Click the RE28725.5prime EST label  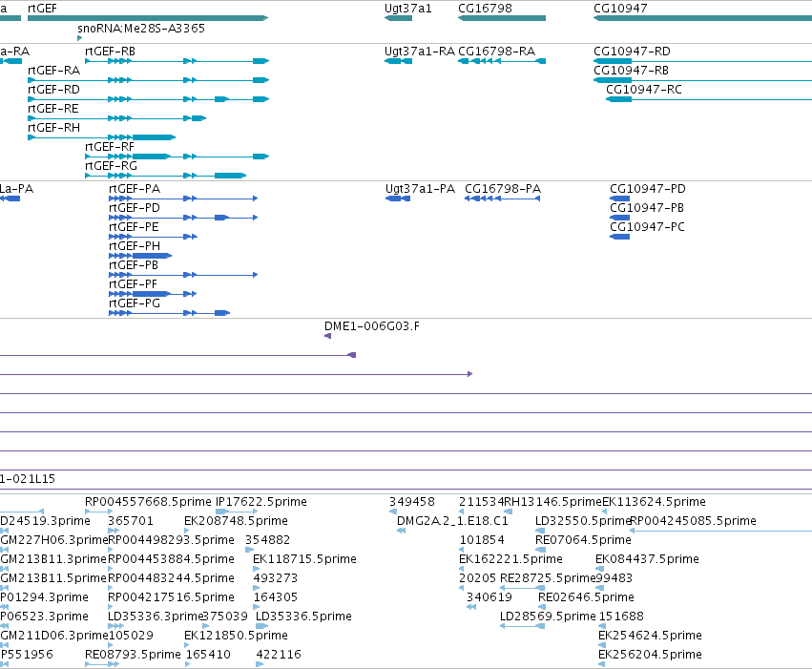click(x=548, y=578)
